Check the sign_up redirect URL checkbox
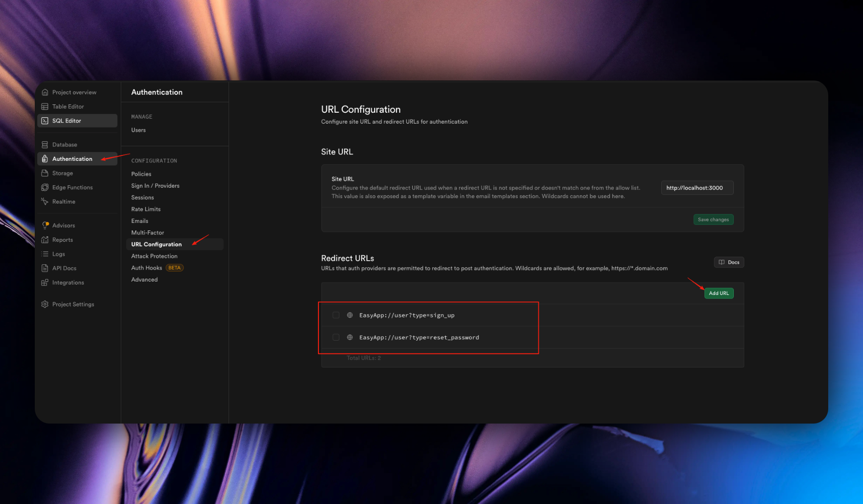 (336, 315)
